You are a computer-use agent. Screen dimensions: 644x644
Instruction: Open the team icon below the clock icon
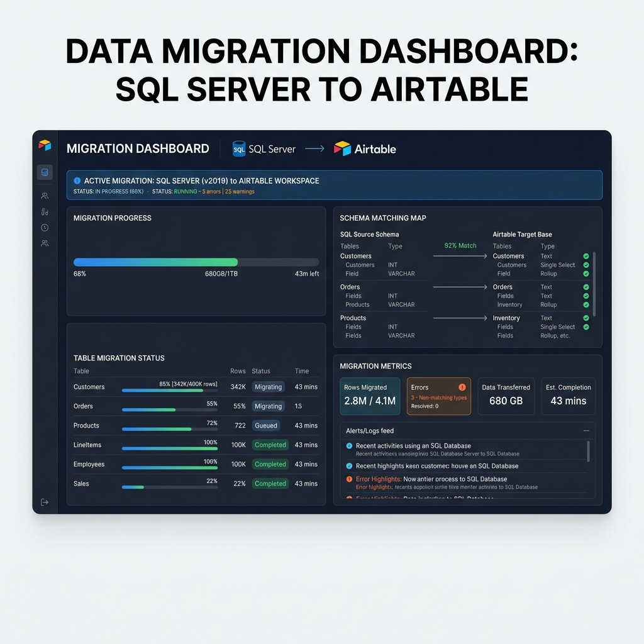click(45, 243)
